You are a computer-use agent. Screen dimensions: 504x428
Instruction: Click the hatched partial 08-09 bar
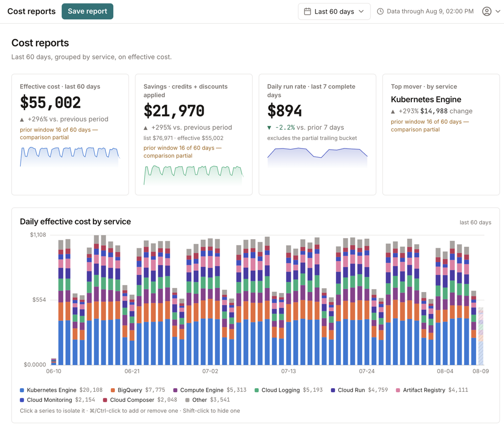(x=481, y=336)
